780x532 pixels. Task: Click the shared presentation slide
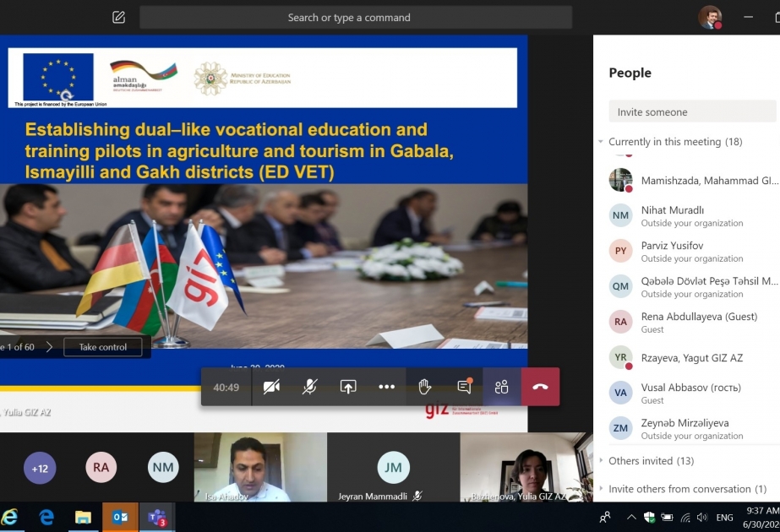click(x=264, y=233)
